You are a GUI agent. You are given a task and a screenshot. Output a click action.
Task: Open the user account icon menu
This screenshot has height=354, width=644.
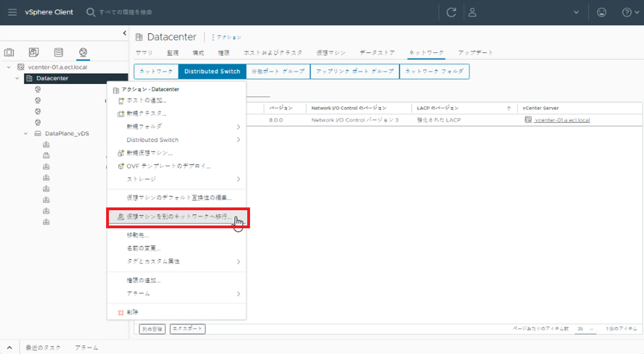(473, 12)
